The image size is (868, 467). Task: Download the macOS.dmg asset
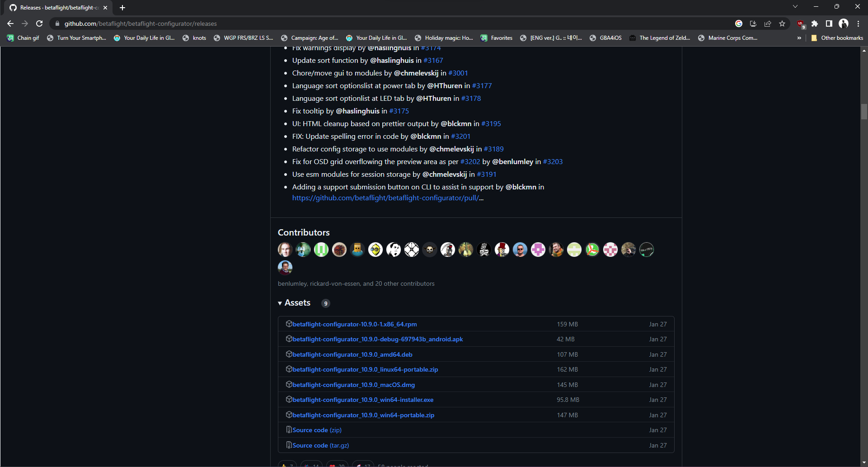pyautogui.click(x=354, y=385)
